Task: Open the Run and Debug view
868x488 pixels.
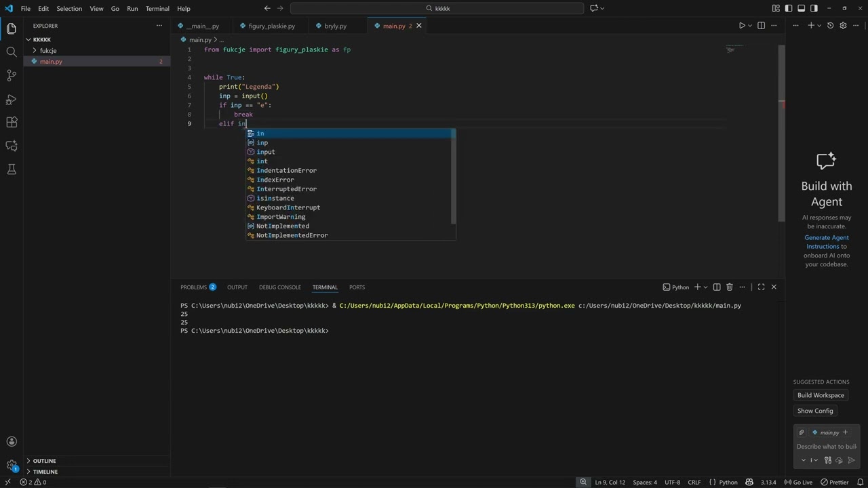Action: 11,100
